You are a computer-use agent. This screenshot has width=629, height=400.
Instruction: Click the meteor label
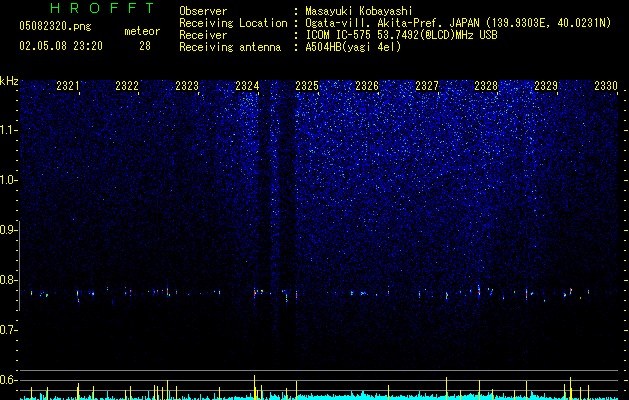[142, 31]
